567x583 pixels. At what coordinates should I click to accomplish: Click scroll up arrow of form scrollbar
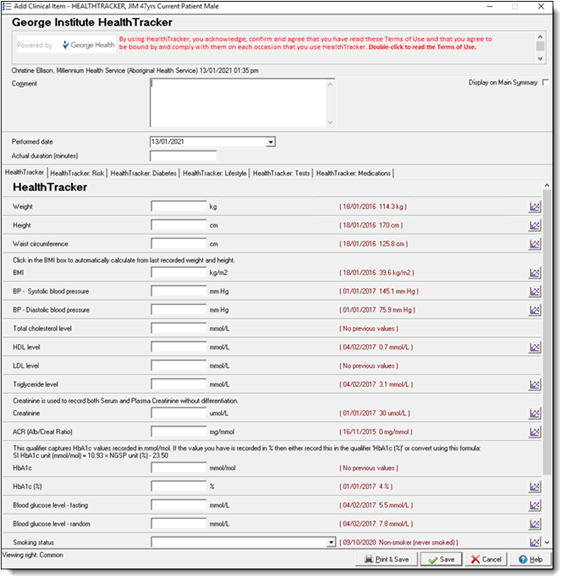coord(547,185)
